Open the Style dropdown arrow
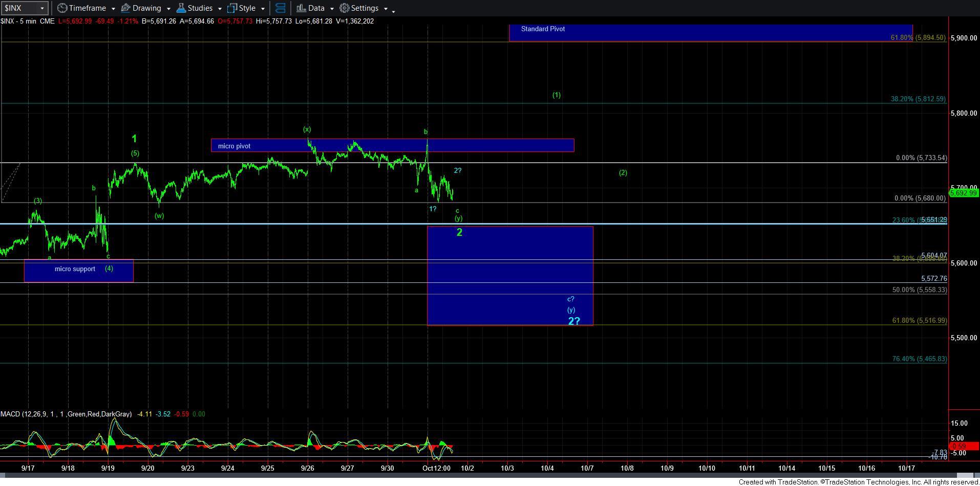 click(263, 9)
